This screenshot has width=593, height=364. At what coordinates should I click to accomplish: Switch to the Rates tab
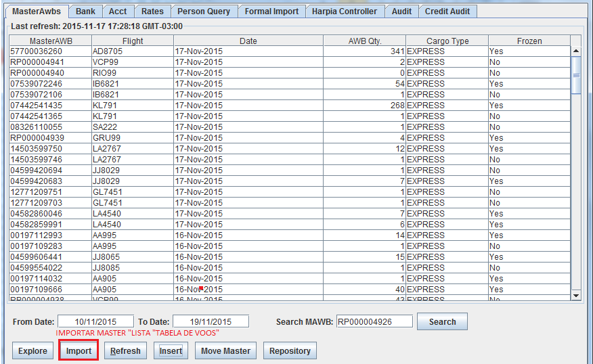point(152,12)
